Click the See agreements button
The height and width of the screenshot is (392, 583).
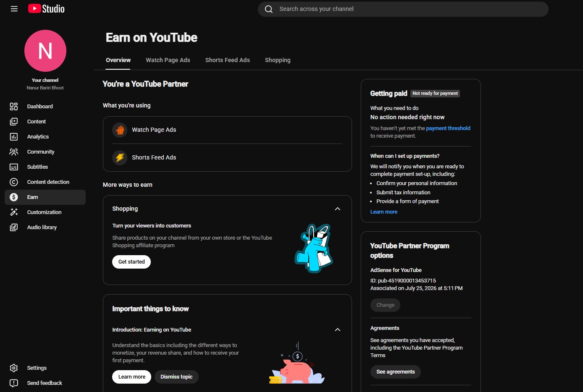pos(396,372)
